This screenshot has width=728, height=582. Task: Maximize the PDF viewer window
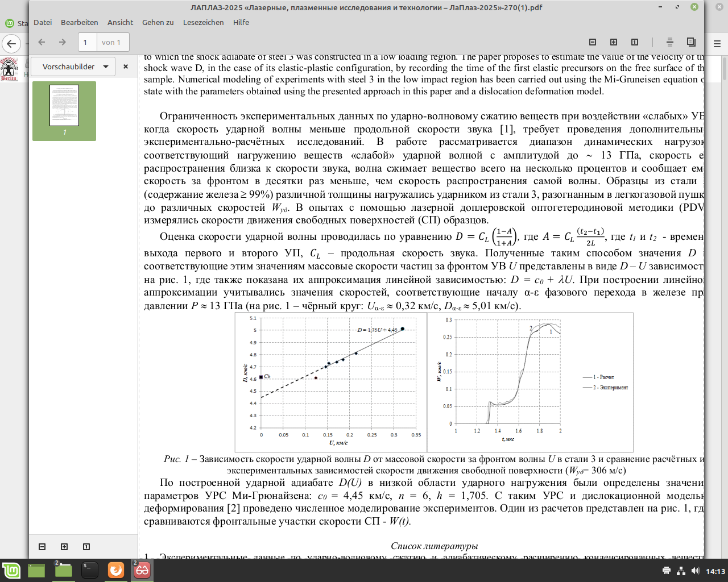tap(677, 7)
